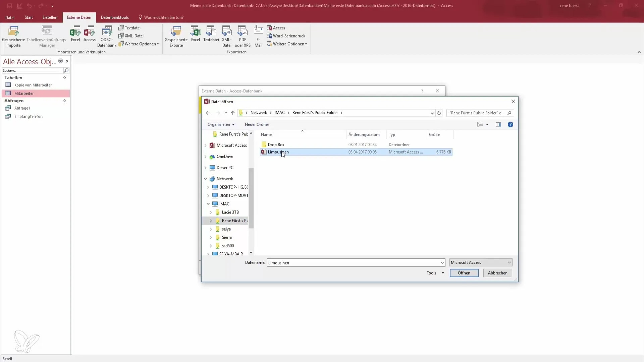Screen dimensions: 644x362
Task: Click the folder tree scrollbar
Action: click(251, 198)
